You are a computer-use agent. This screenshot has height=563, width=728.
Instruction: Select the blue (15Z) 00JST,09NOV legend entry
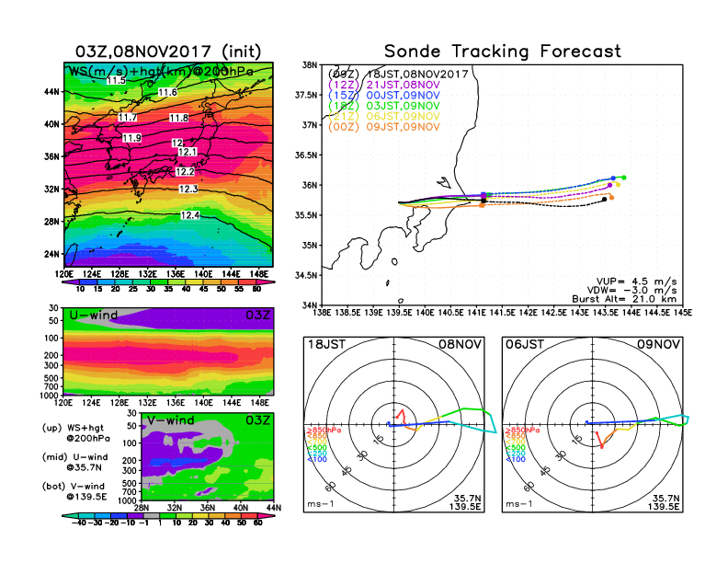pyautogui.click(x=383, y=96)
